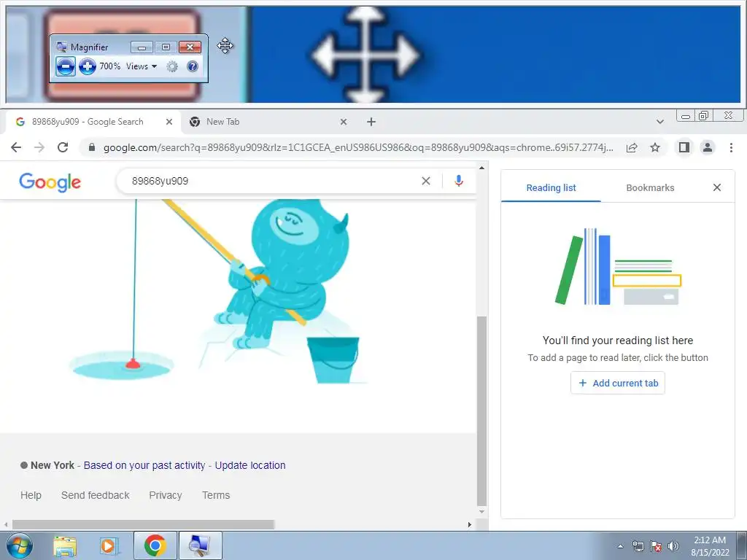Image resolution: width=747 pixels, height=560 pixels.
Task: Share this page icon in address bar
Action: (x=632, y=147)
